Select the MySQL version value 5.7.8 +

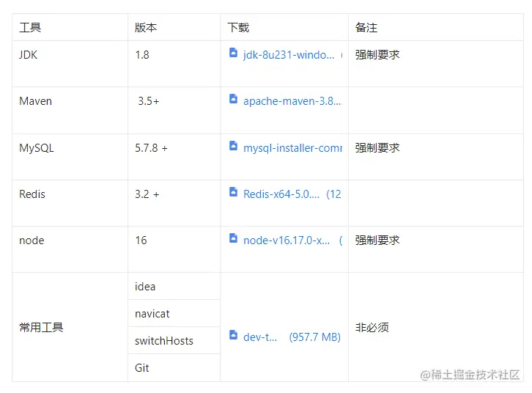pyautogui.click(x=151, y=148)
